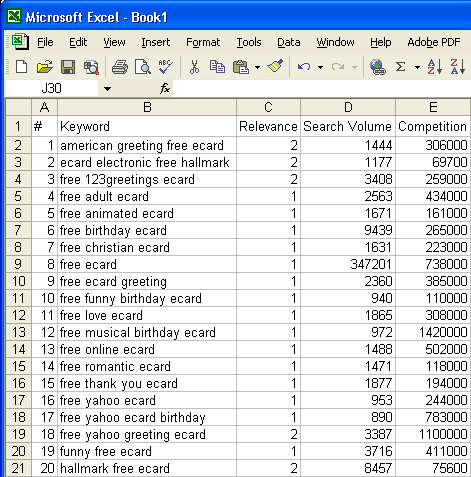Undo the last action arrow icon
Image resolution: width=471 pixels, height=477 pixels.
[304, 67]
